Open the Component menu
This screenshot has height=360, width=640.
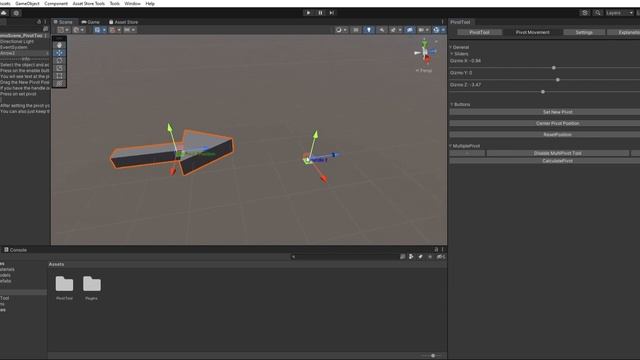pos(56,3)
